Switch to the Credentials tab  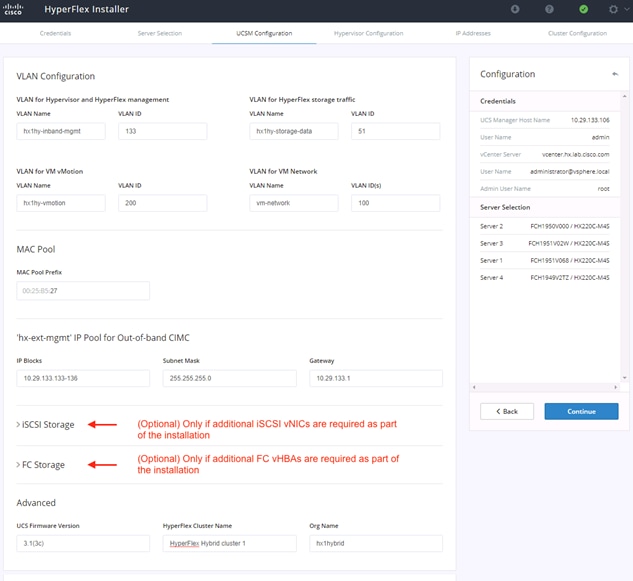point(55,33)
